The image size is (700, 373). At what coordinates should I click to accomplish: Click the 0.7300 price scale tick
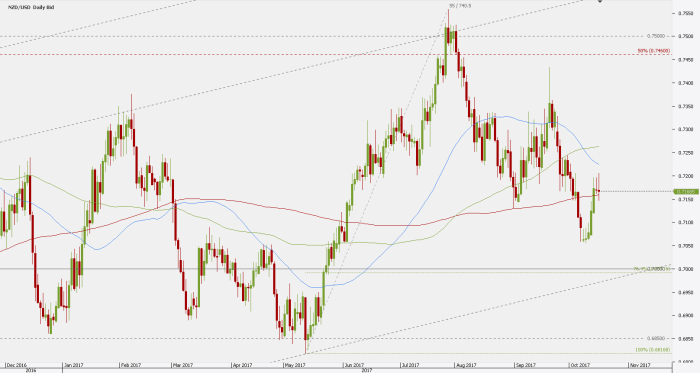coord(686,129)
